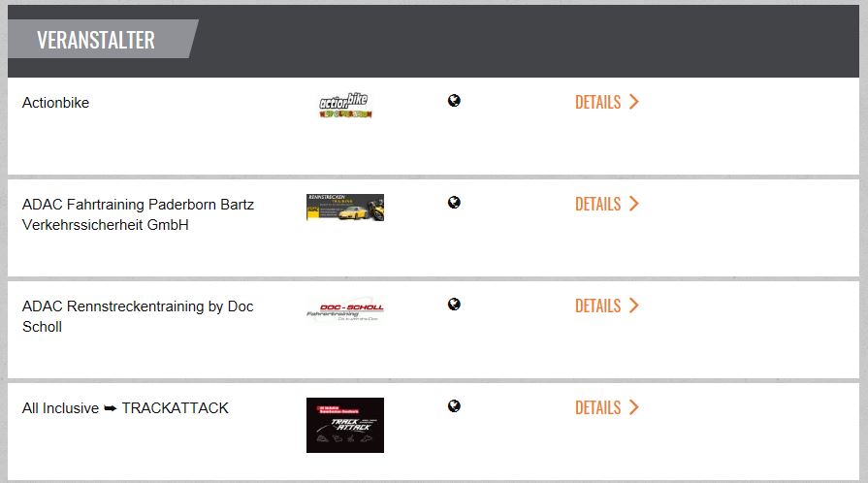Viewport: 868px width, 483px height.
Task: Click the Doc-Scholl Fahrertraining logo
Action: click(345, 309)
